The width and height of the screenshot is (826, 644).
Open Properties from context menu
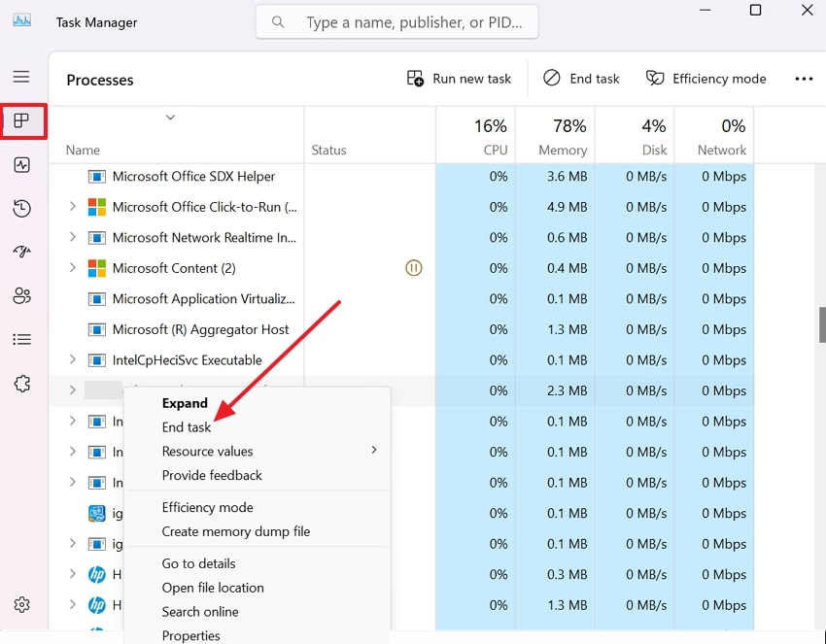pyautogui.click(x=191, y=636)
